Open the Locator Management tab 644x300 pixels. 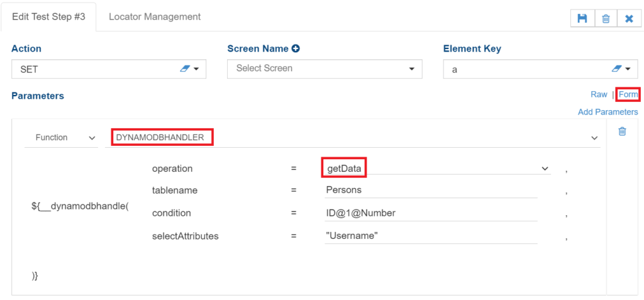[155, 16]
